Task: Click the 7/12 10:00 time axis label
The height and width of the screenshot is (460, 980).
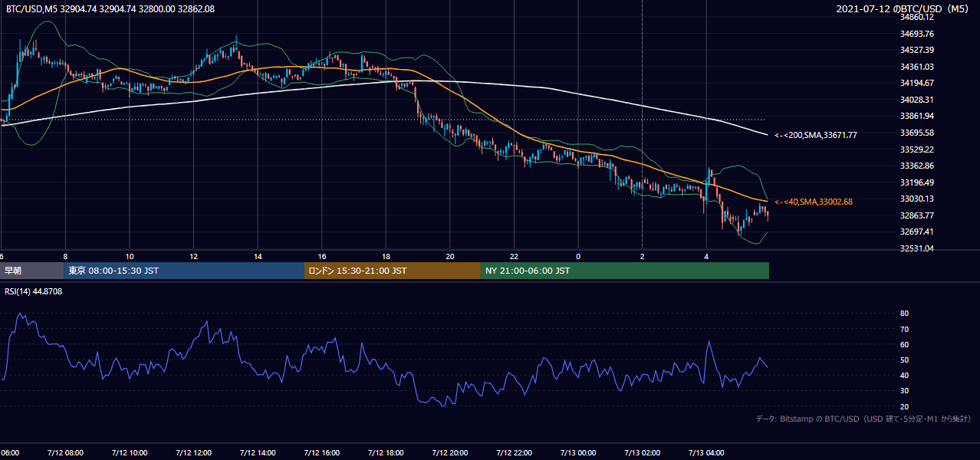Action: point(130,452)
